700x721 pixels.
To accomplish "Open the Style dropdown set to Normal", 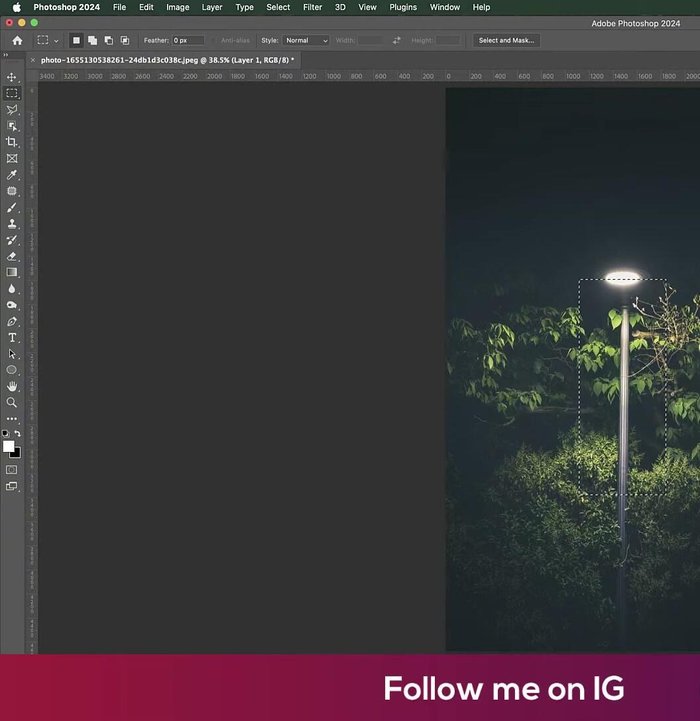I will (306, 41).
